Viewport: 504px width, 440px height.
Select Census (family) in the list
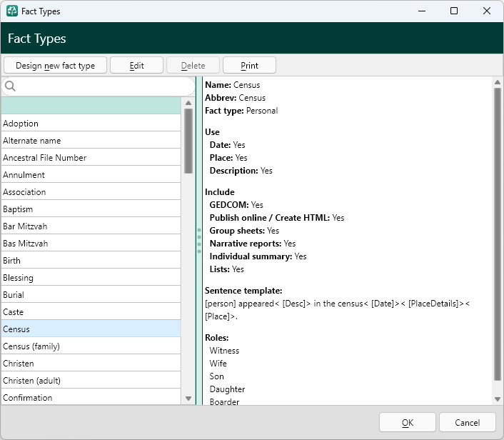pyautogui.click(x=91, y=346)
